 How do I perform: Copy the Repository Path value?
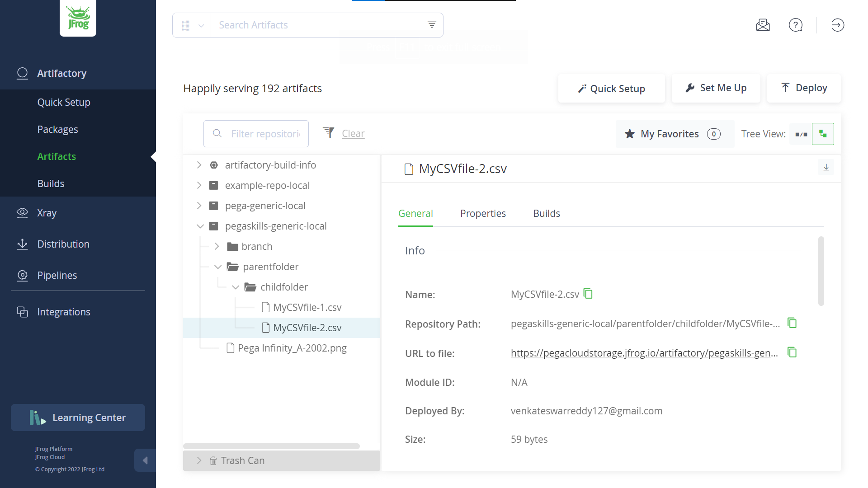(792, 323)
